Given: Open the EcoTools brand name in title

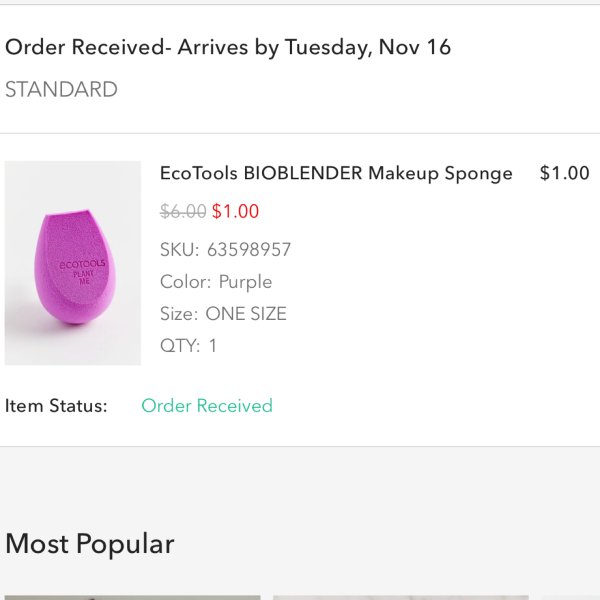Looking at the screenshot, I should [x=198, y=173].
